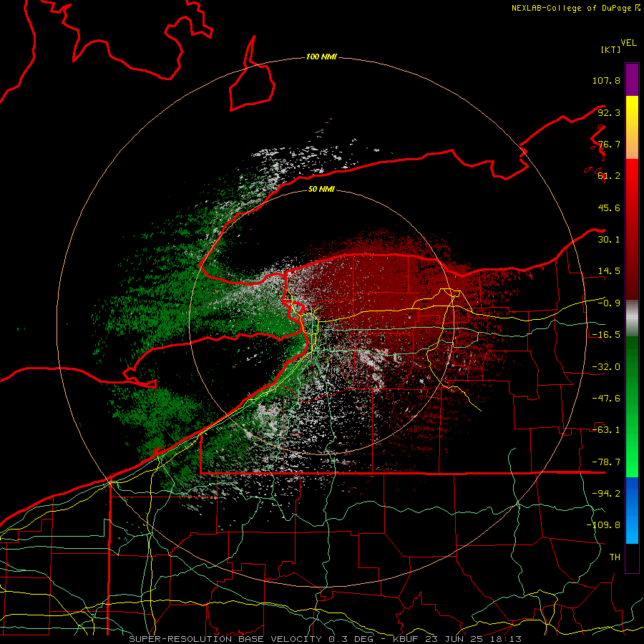This screenshot has width=644, height=644.
Task: Click the 107.8 velocity scale value
Action: tap(606, 80)
